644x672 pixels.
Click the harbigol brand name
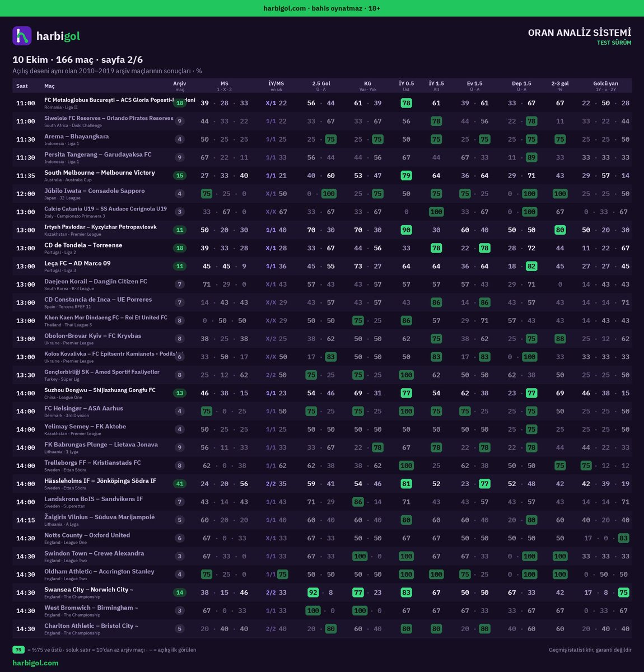(x=58, y=36)
